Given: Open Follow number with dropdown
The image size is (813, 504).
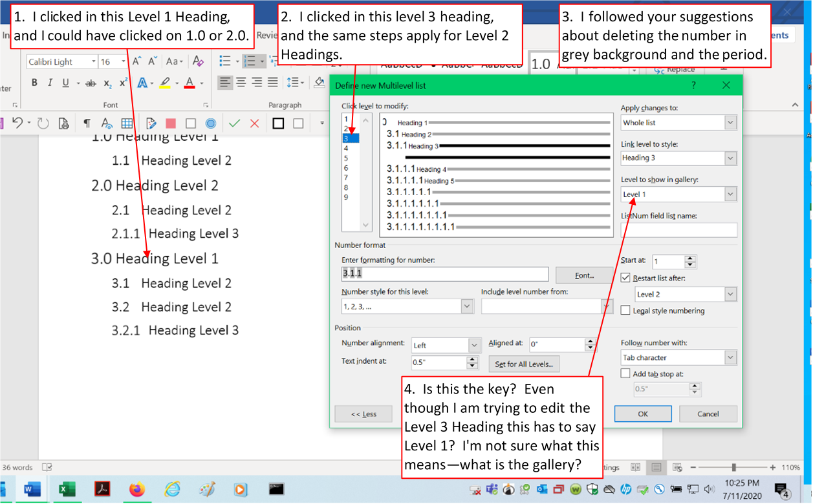Looking at the screenshot, I should point(730,357).
